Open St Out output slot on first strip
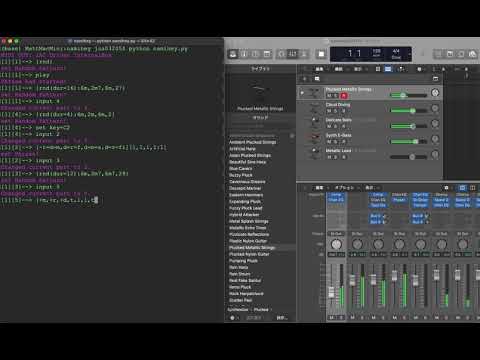 tap(336, 234)
